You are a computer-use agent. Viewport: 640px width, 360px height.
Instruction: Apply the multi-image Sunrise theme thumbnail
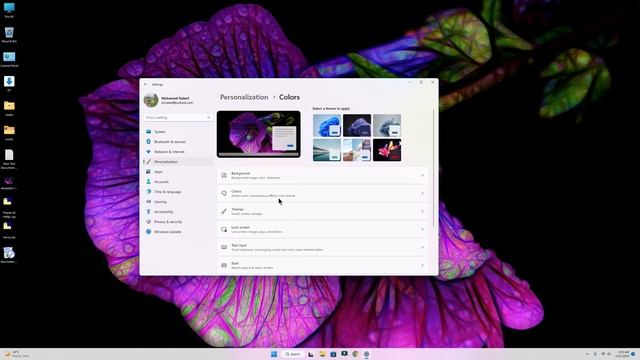[x=357, y=150]
